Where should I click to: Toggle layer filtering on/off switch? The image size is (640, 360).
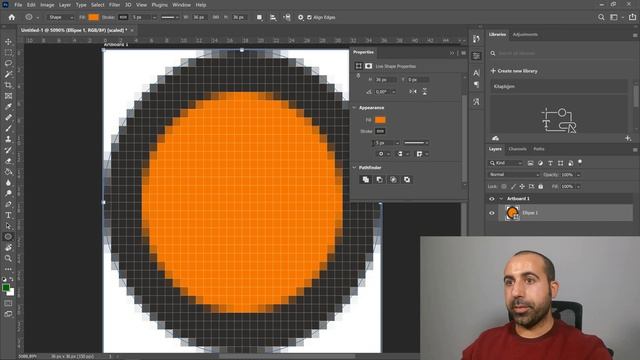click(580, 162)
